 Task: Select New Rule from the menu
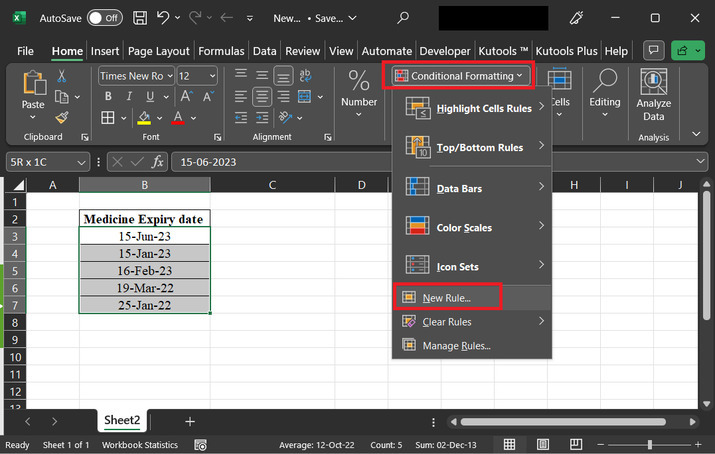pyautogui.click(x=446, y=297)
